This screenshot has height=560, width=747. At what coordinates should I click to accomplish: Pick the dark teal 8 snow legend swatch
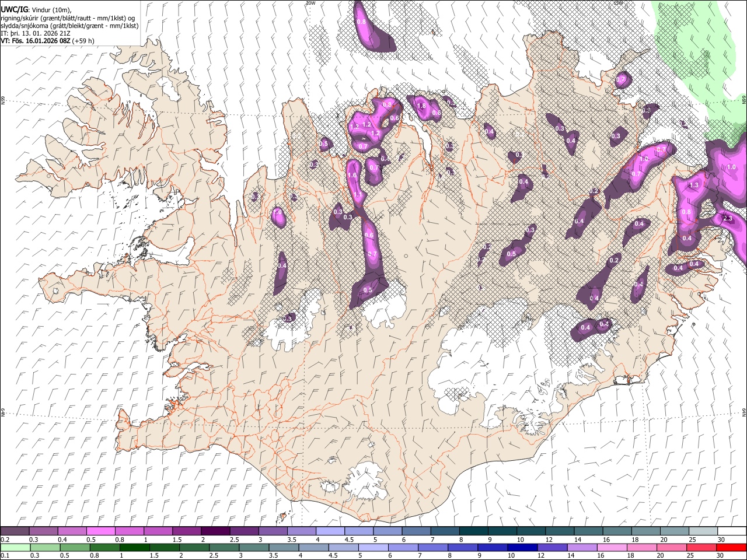pos(474,531)
